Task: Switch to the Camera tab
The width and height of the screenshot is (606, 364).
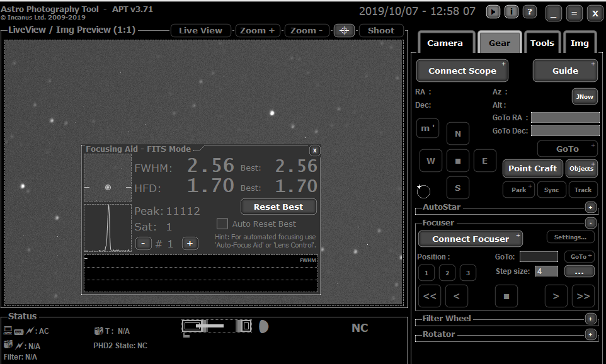Action: [x=445, y=43]
